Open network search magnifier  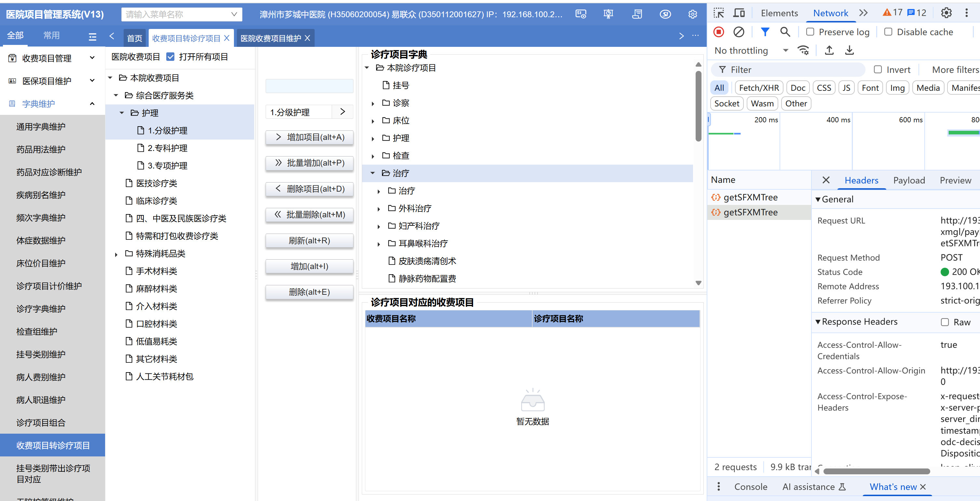[785, 32]
